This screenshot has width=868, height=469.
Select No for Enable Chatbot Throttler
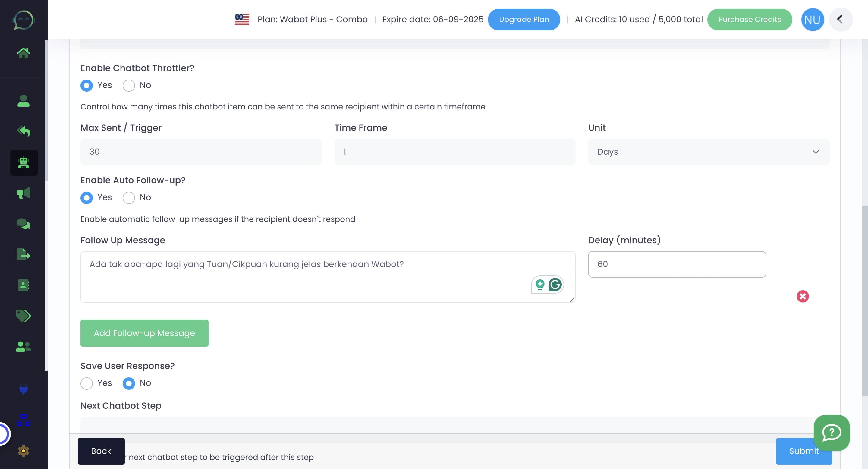click(128, 86)
